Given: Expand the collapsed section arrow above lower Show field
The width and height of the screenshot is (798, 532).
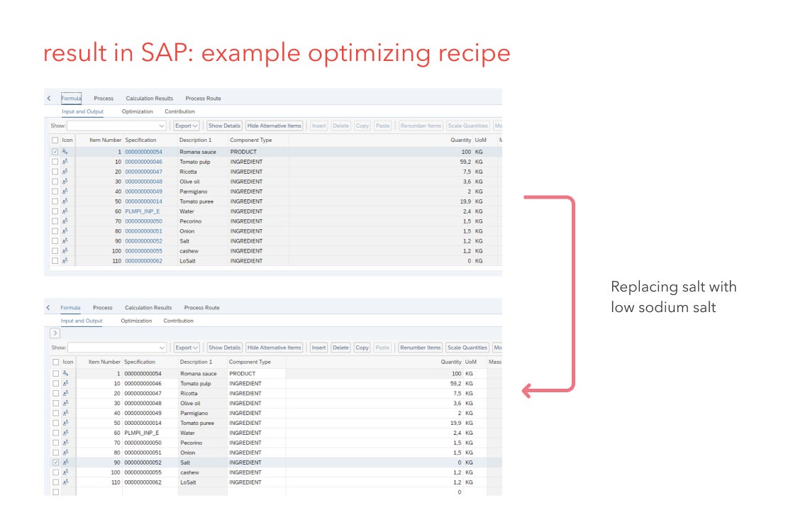Looking at the screenshot, I should click(55, 333).
